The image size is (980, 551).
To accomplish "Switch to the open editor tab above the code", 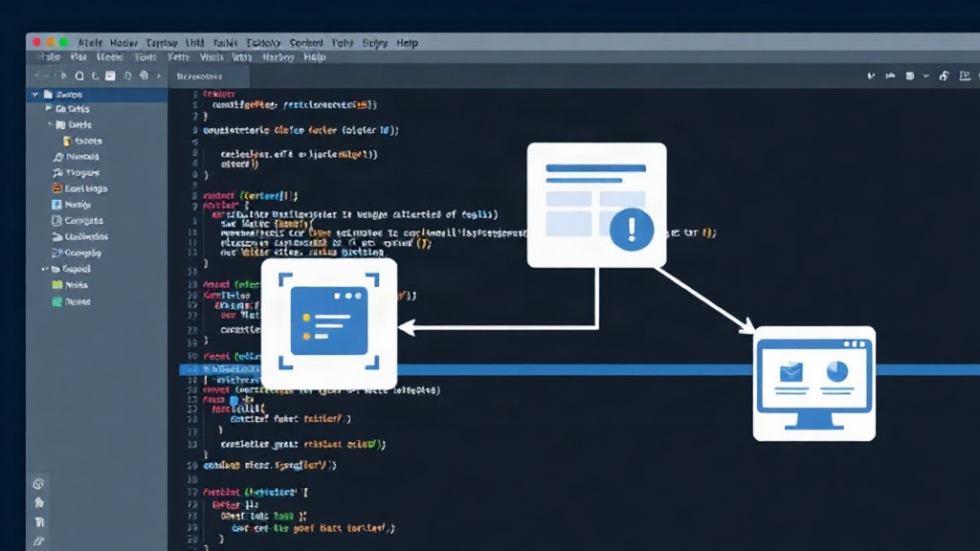I will click(208, 77).
